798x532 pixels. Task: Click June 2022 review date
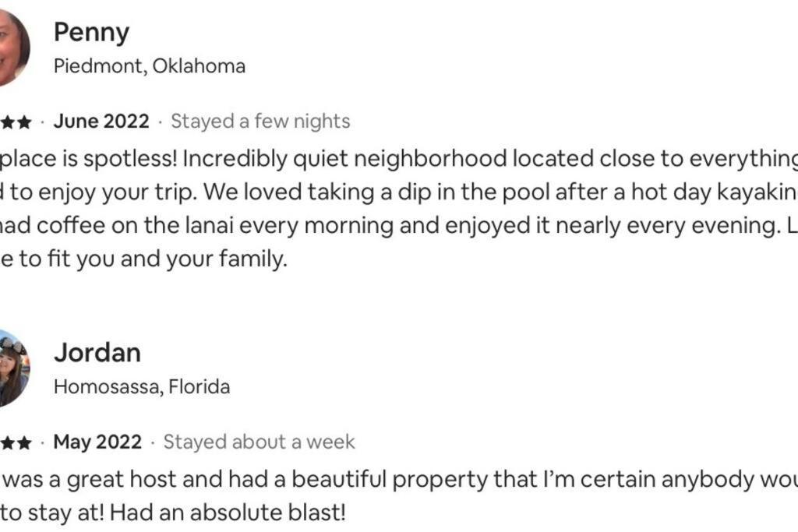tap(101, 121)
